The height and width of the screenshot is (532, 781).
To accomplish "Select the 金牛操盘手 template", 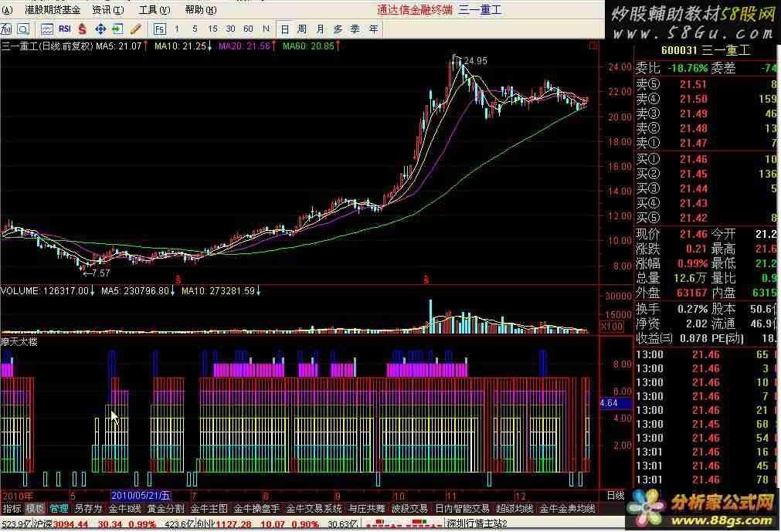I will click(x=257, y=509).
